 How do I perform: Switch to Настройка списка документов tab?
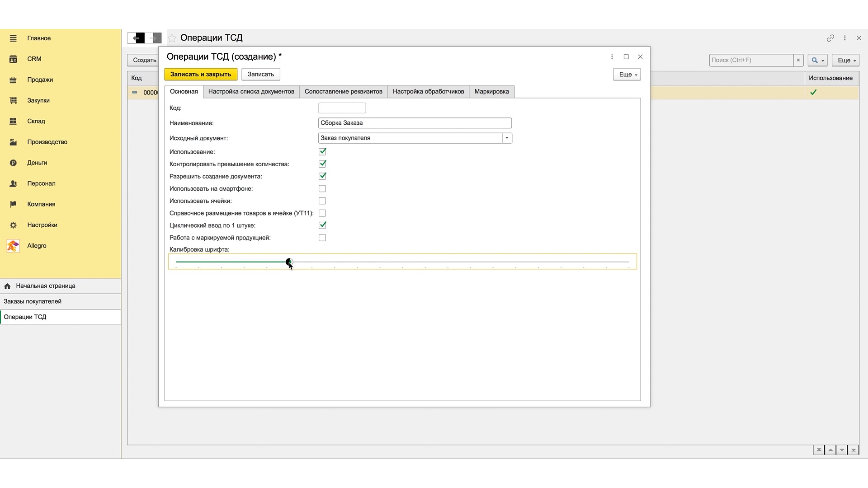251,92
